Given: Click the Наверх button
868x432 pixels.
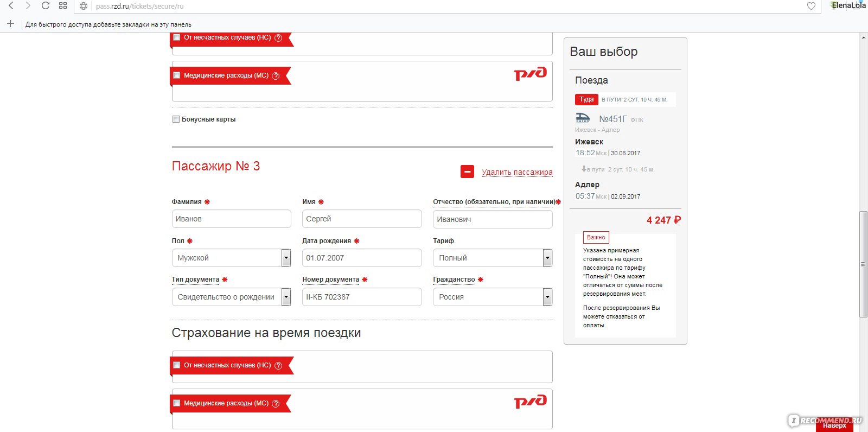Looking at the screenshot, I should tap(834, 425).
